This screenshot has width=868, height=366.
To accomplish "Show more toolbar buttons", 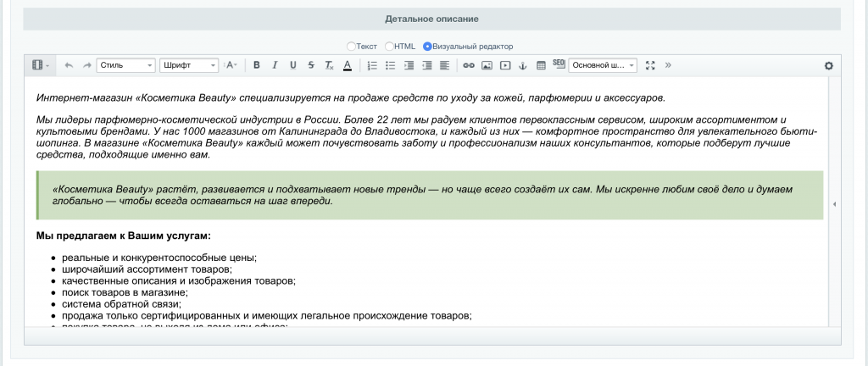I will [x=668, y=65].
